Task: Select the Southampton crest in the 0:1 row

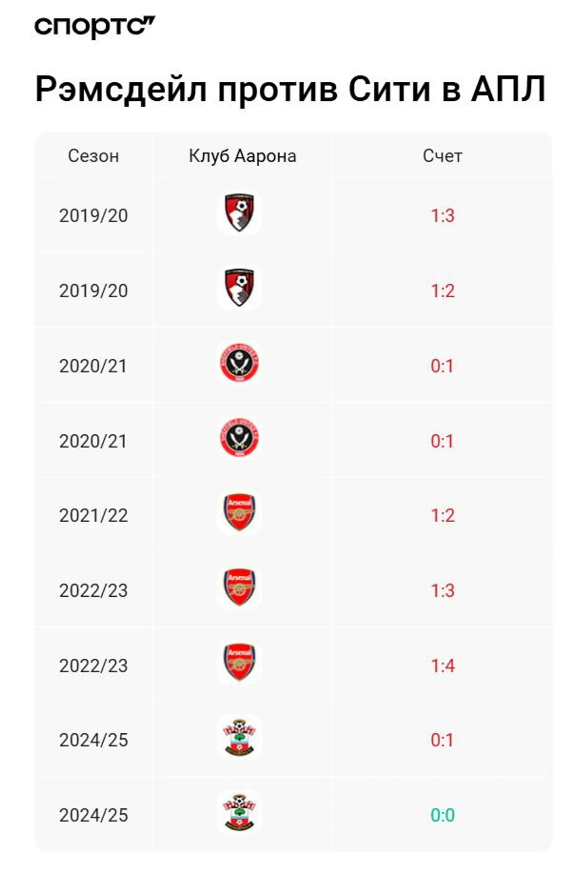Action: pos(239,737)
